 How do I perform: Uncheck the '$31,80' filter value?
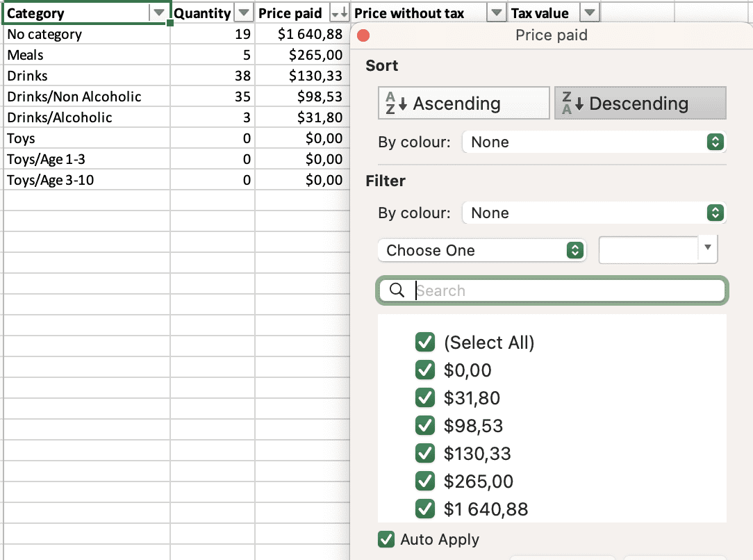tap(425, 397)
